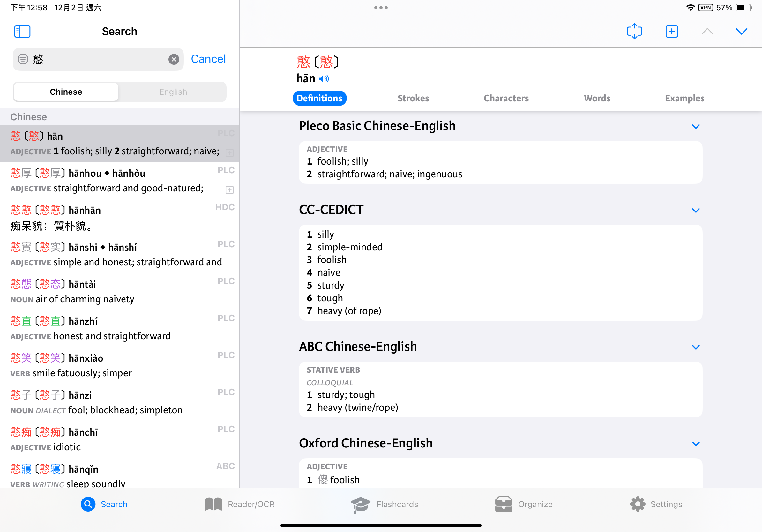The image size is (762, 532).
Task: Go to next entry down arrow
Action: 741,32
